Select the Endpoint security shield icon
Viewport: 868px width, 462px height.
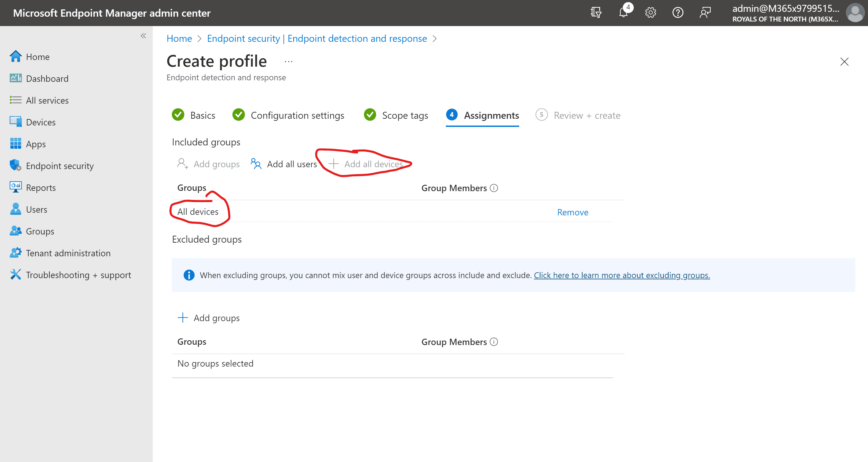point(15,165)
